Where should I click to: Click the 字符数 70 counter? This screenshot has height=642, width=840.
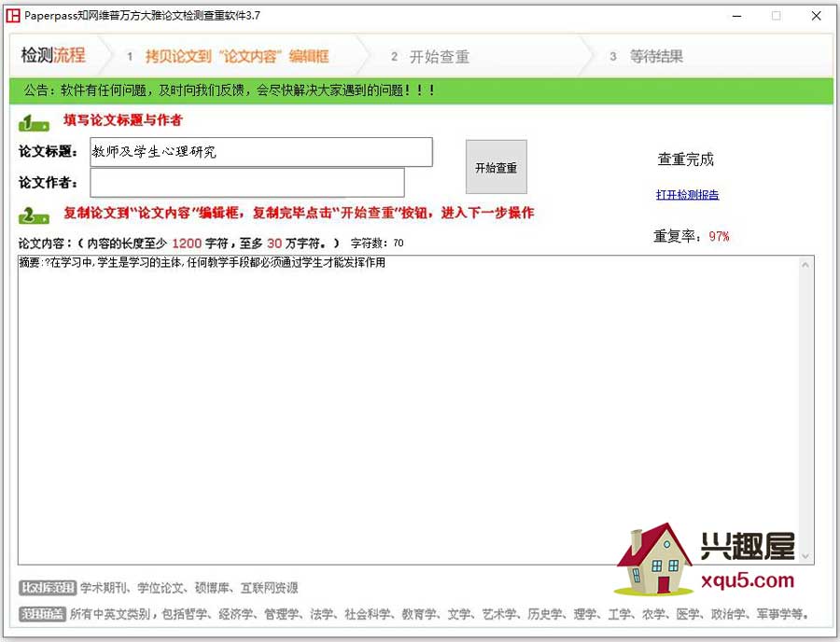click(377, 244)
